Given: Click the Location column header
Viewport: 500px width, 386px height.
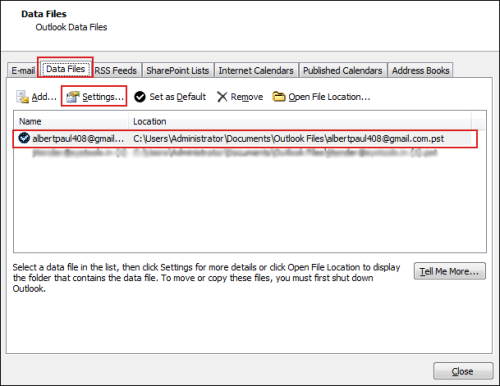Looking at the screenshot, I should point(300,121).
